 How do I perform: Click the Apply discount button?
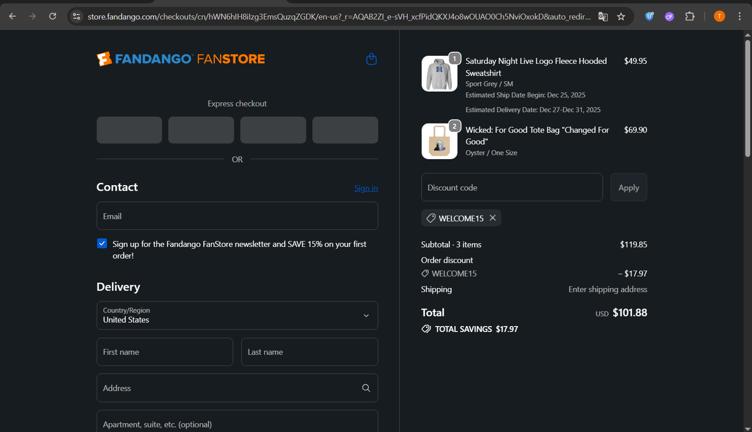click(628, 187)
